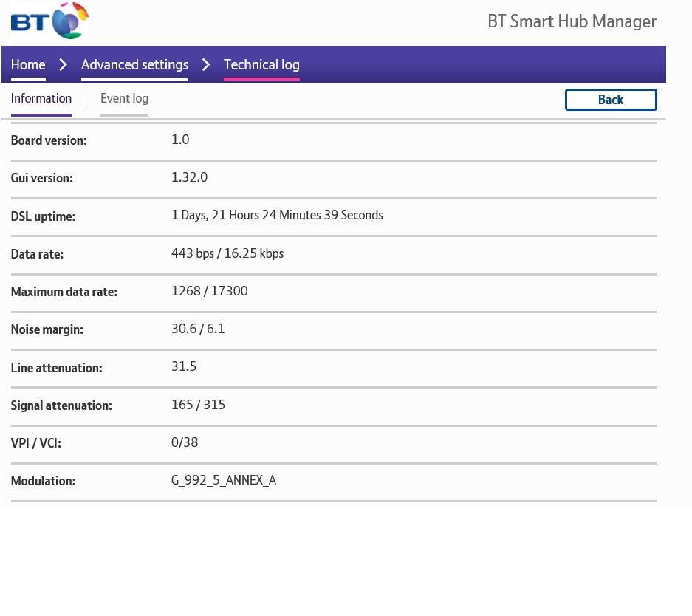Click the BT logo icon
The image size is (692, 616).
[x=49, y=21]
